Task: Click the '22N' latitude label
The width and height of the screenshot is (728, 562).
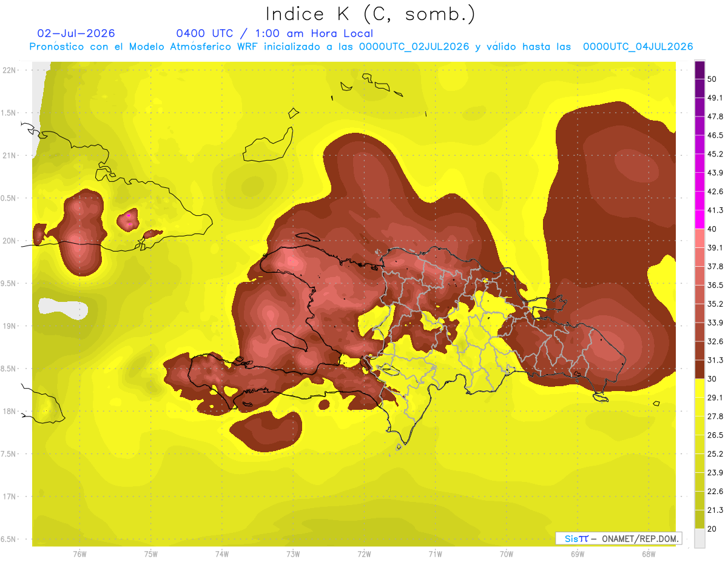Action: coord(10,70)
